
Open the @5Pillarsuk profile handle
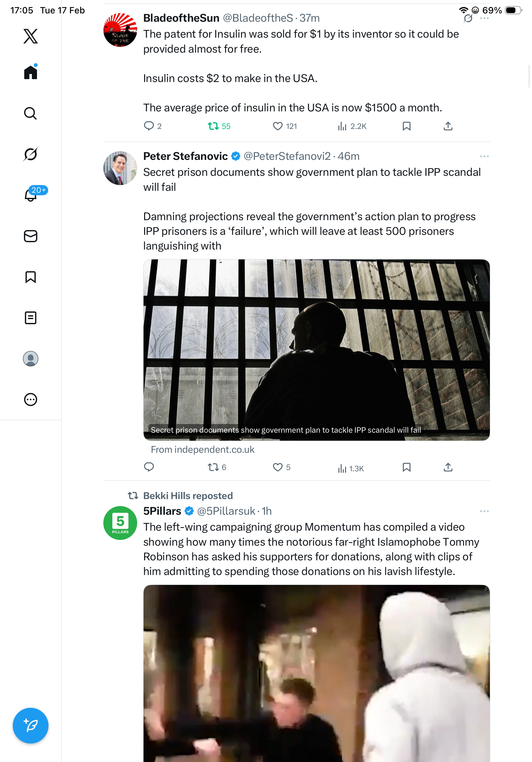(x=226, y=511)
